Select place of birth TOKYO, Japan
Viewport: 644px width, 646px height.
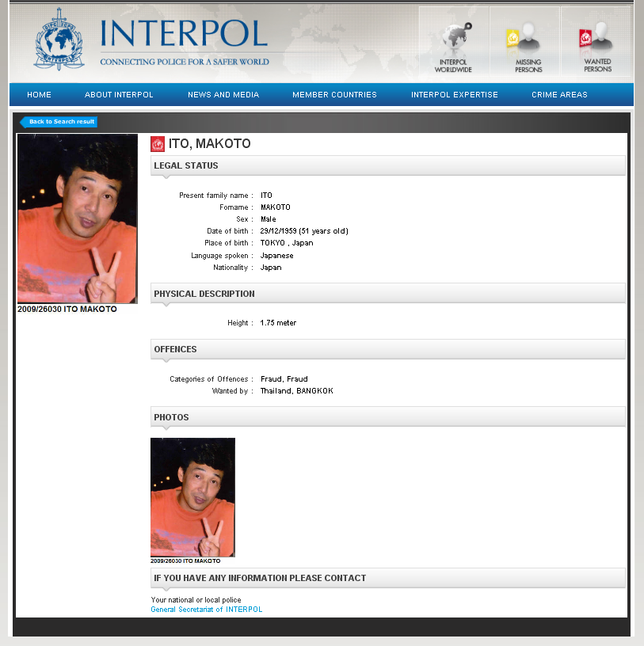pos(287,243)
